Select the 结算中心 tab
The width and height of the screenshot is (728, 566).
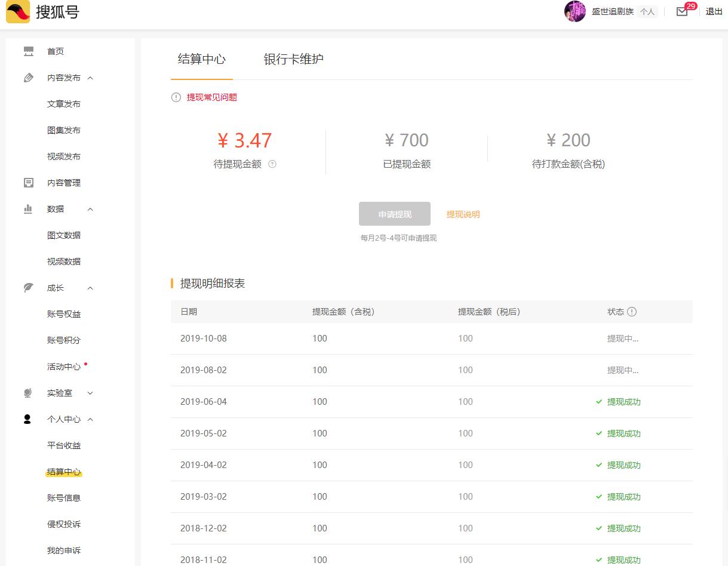(x=202, y=59)
